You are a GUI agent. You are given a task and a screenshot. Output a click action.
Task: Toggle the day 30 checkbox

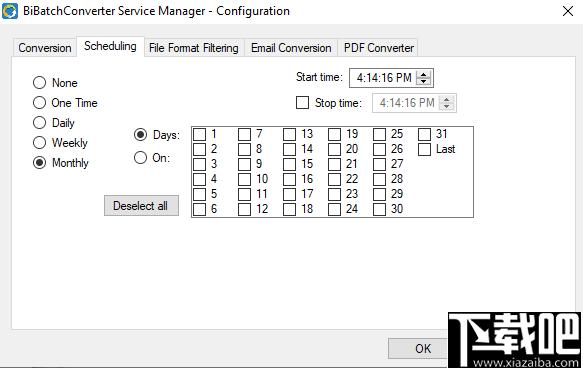tap(379, 209)
